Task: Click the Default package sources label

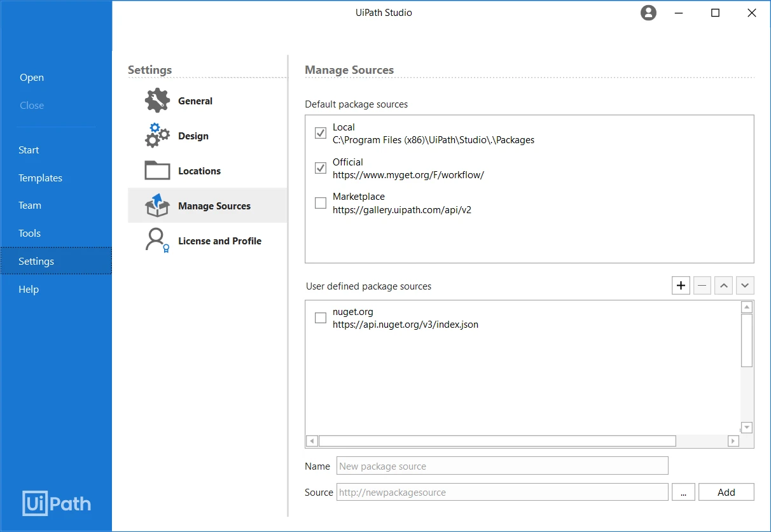Action: pyautogui.click(x=356, y=104)
